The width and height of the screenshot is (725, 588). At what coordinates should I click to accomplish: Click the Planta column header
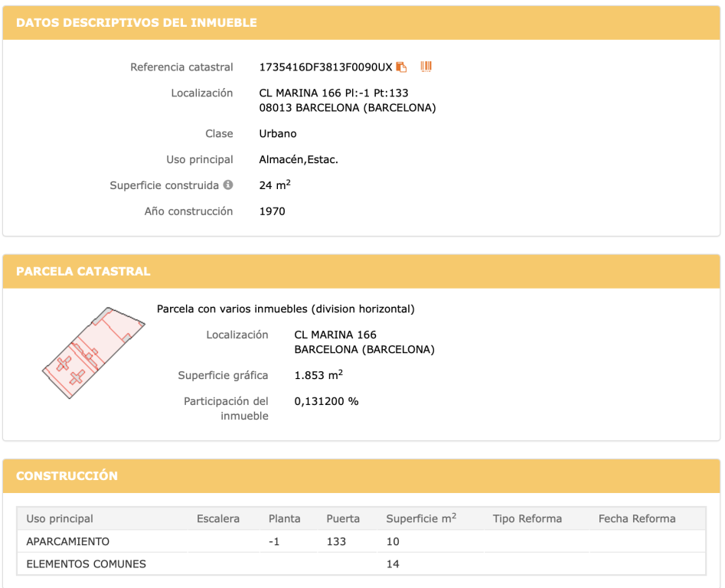284,518
